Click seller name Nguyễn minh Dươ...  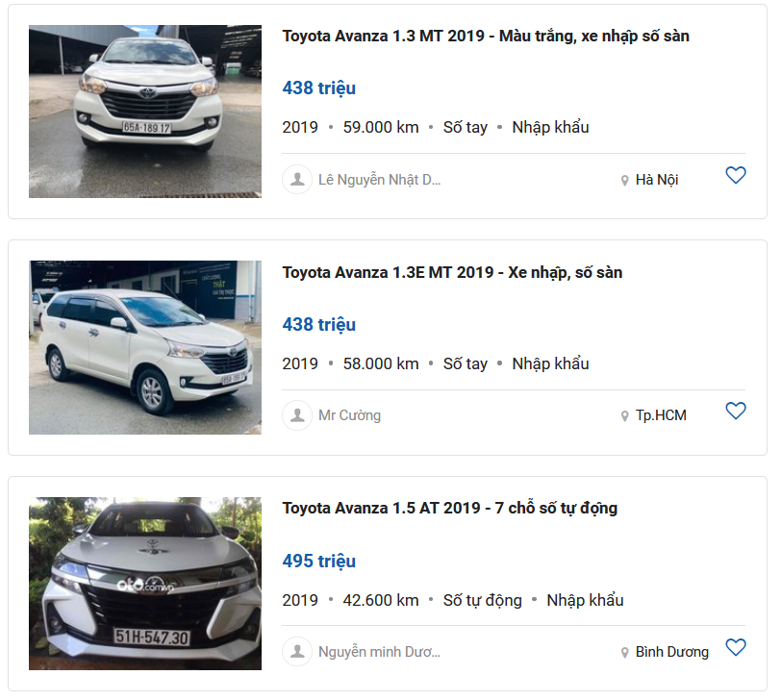coord(379,652)
